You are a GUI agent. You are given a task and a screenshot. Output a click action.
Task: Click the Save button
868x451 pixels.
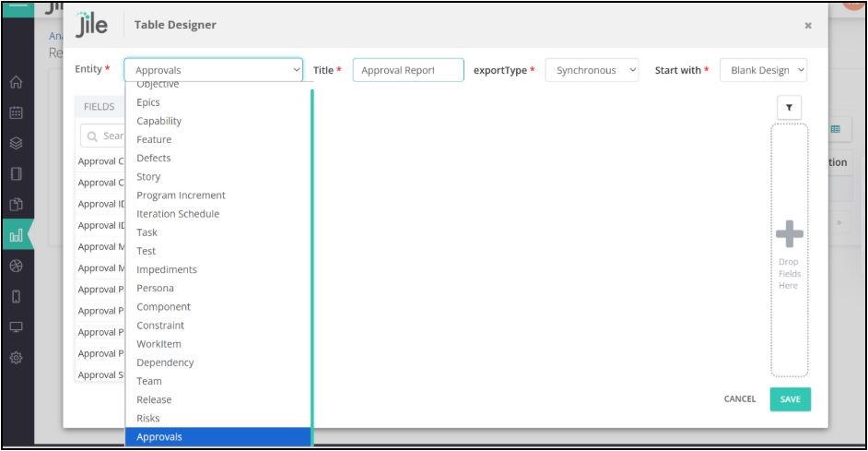point(790,399)
